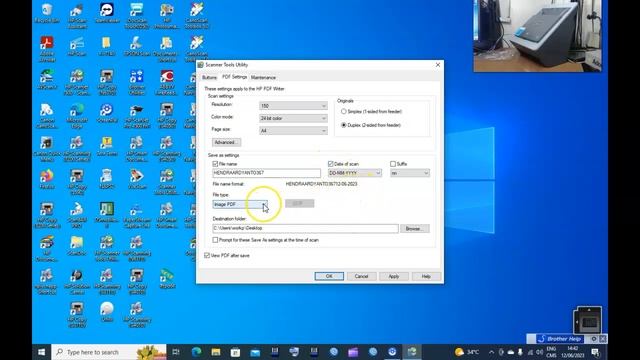Open the ABBYY FineReader desktop shortcut

point(167,82)
